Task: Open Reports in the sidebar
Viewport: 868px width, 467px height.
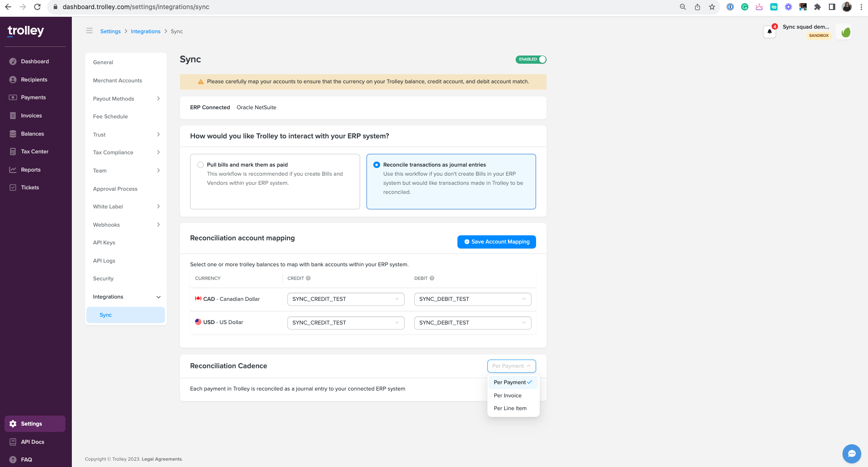Action: point(30,170)
